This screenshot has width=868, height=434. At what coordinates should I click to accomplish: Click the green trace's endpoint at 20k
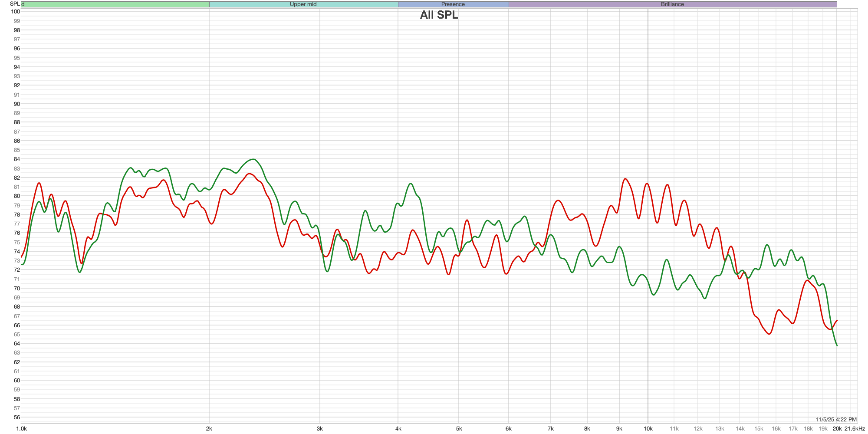pos(837,345)
